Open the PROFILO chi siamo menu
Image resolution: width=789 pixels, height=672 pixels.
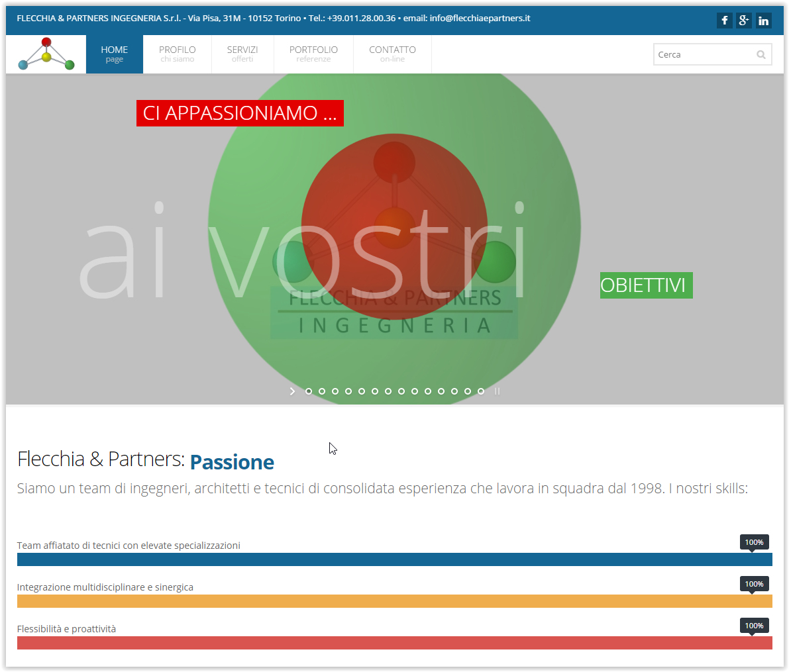pos(177,54)
